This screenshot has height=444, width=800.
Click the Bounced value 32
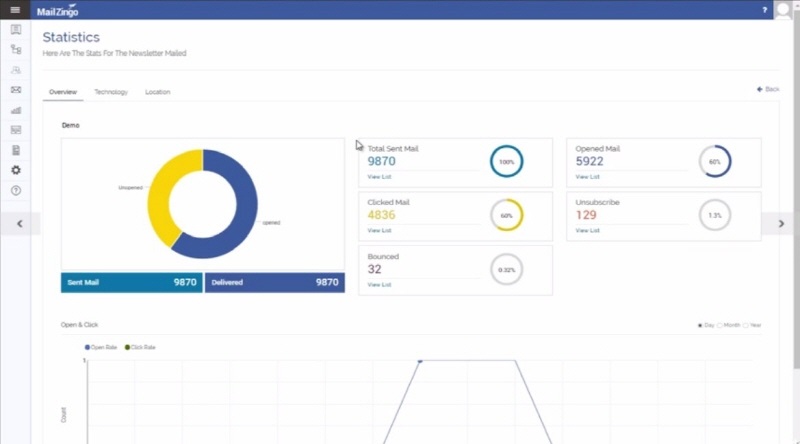(x=374, y=269)
